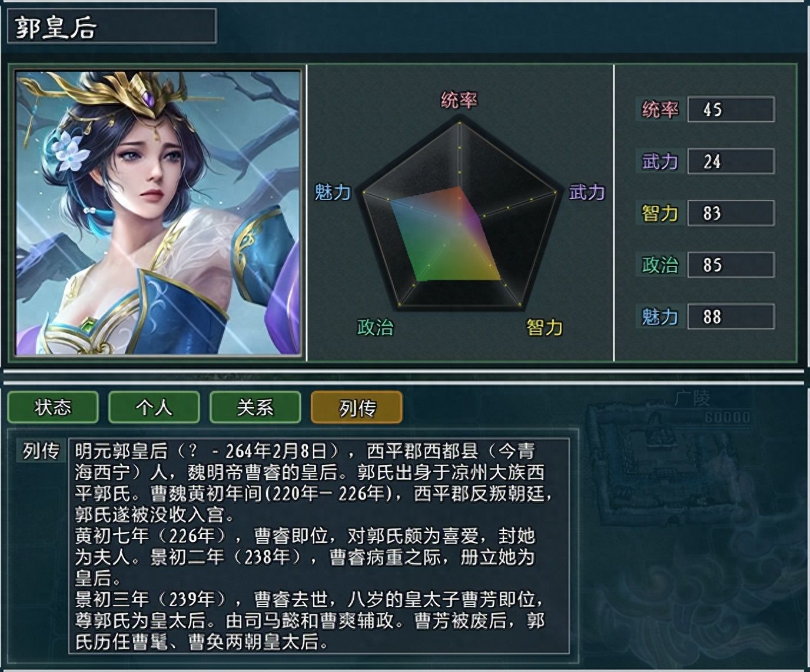The image size is (810, 672).
Task: Click the 列传 label beside the biography
Action: (41, 451)
